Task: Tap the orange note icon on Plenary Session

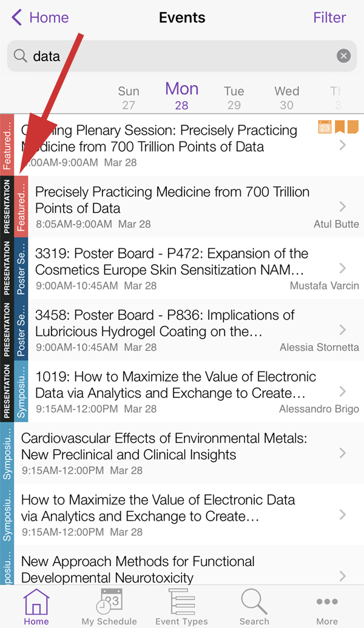Action: 352,127
